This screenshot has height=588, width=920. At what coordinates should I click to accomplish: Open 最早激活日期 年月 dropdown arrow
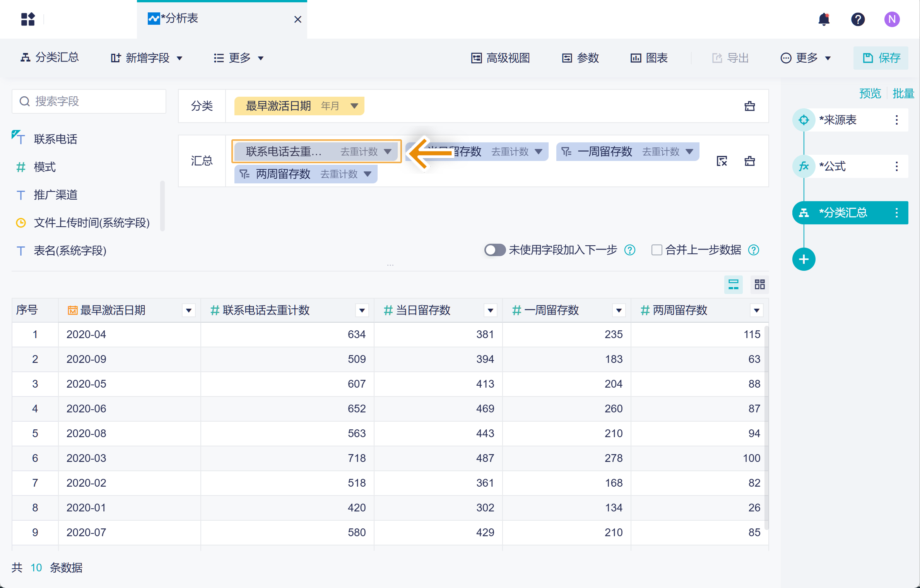(x=354, y=106)
